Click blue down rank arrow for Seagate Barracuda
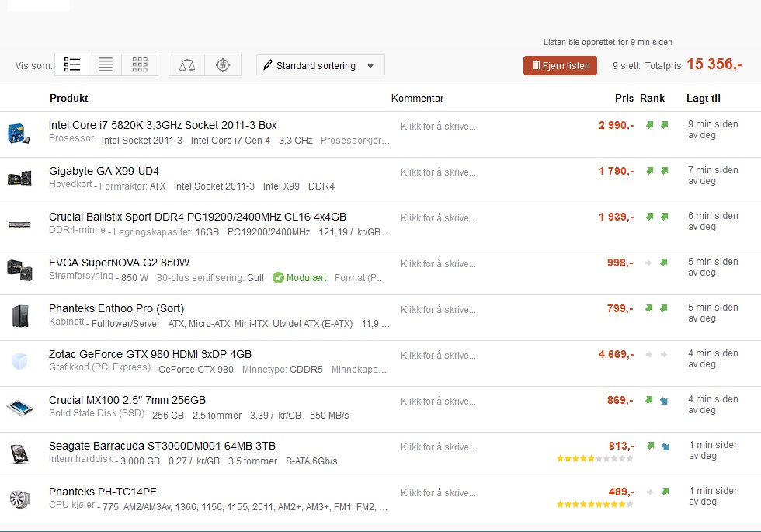761x532 pixels. 665,447
